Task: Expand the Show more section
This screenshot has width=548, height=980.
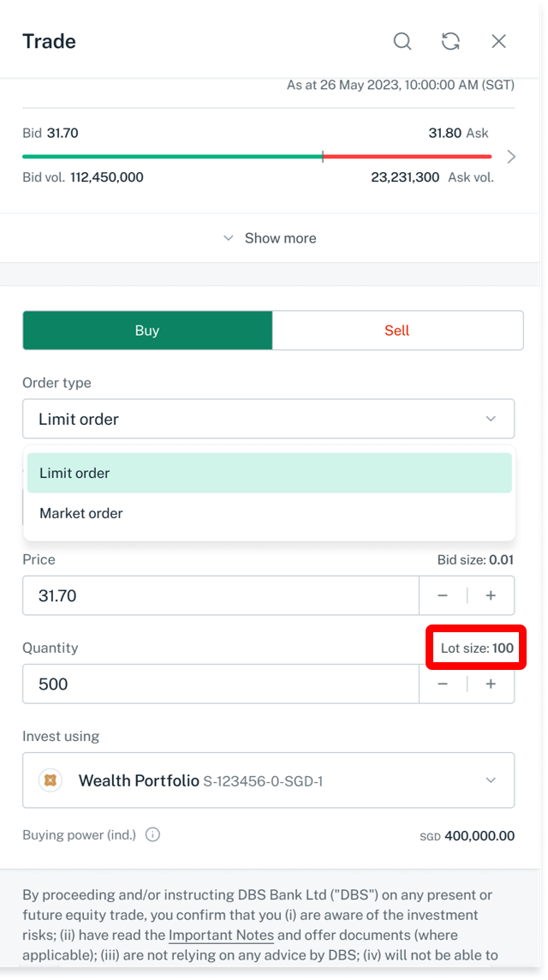Action: (270, 238)
